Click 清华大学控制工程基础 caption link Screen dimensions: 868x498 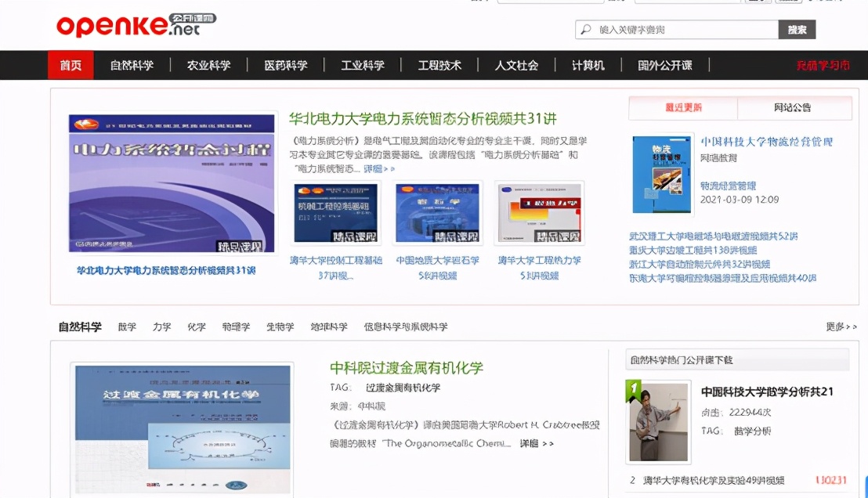[x=336, y=267]
